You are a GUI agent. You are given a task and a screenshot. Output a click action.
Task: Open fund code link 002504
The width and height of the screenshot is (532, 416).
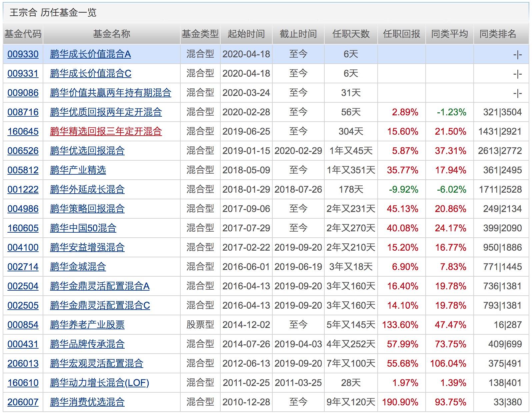point(23,286)
